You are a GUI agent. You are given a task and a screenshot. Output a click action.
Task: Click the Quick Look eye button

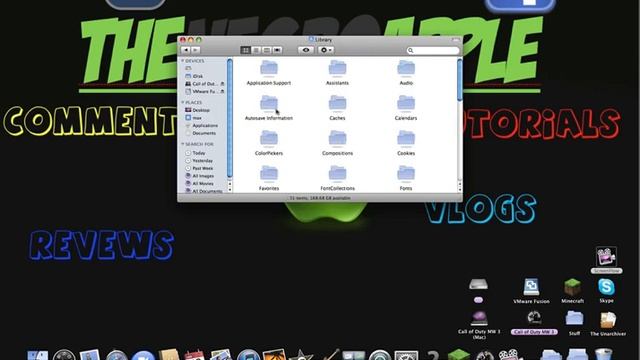point(306,50)
